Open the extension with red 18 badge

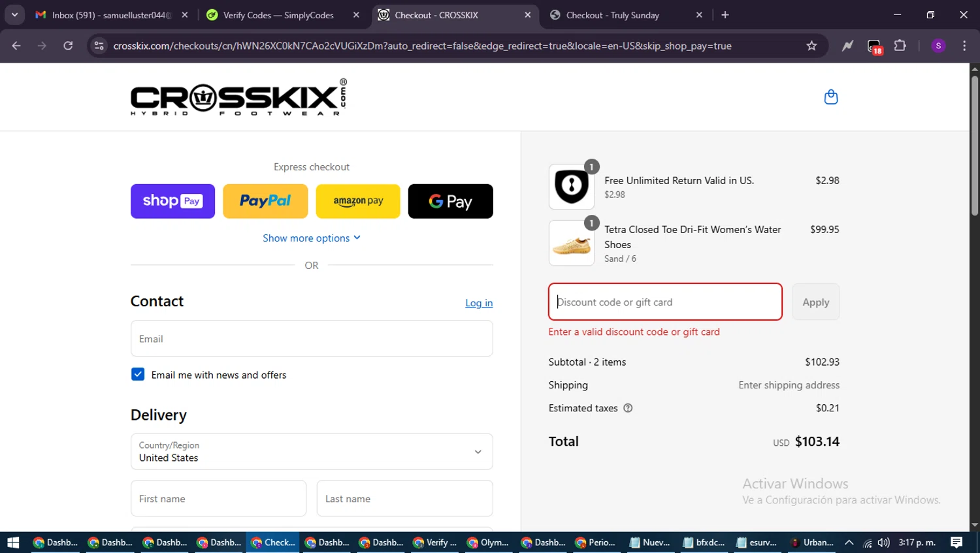pyautogui.click(x=874, y=46)
